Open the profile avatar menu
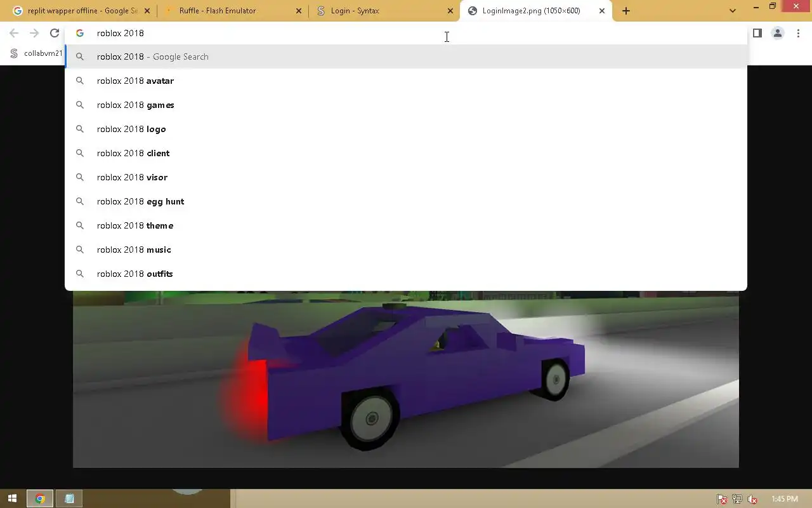 778,33
